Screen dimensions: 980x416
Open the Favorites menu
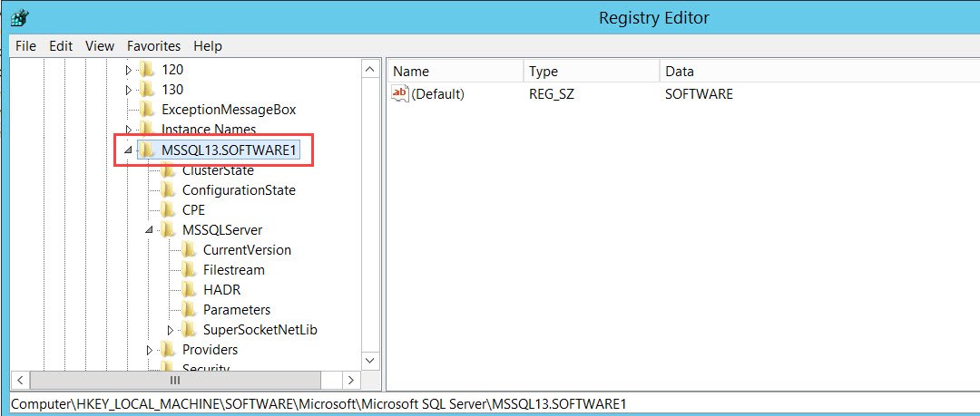coord(153,46)
